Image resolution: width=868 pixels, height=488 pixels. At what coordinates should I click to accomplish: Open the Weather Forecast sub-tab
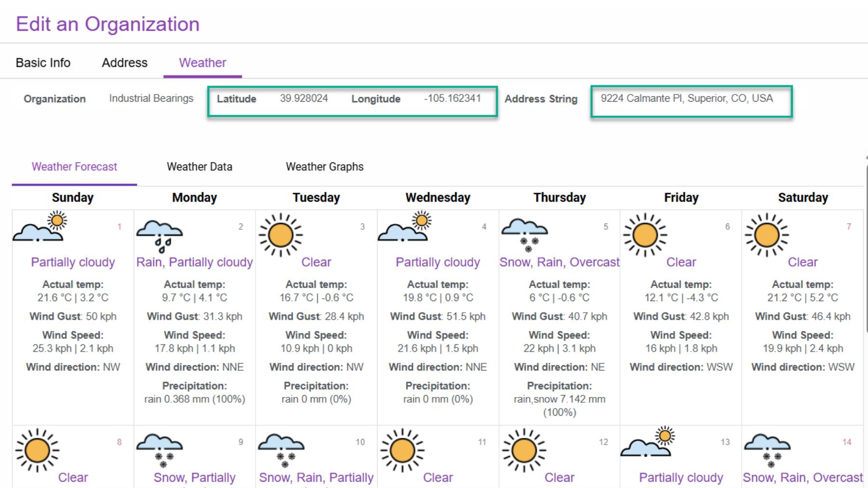(74, 167)
